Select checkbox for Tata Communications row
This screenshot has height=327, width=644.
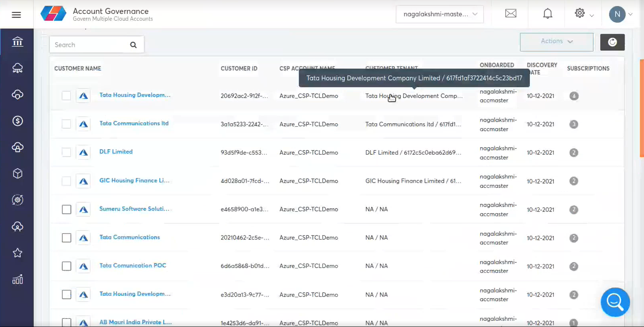(66, 238)
